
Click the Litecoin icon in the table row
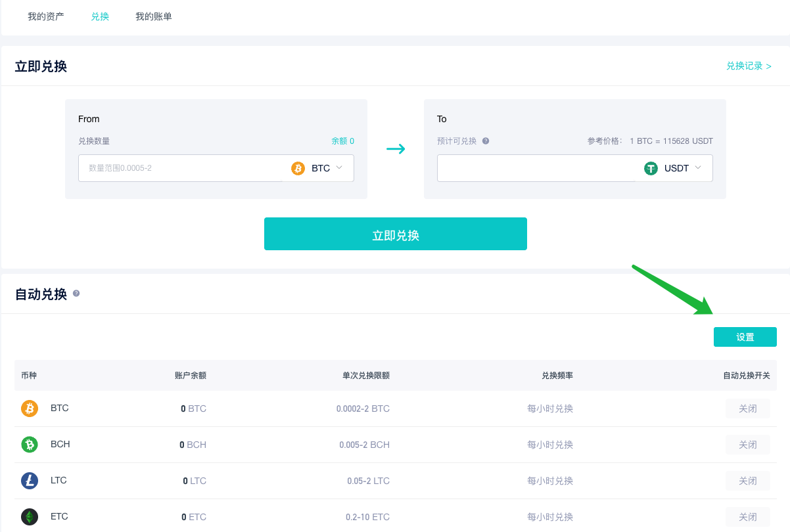click(x=29, y=480)
